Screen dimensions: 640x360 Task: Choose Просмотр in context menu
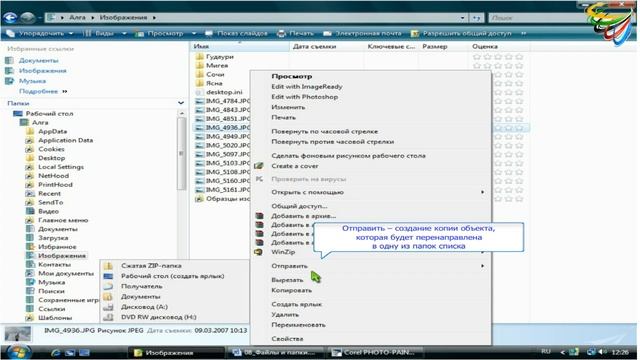click(292, 76)
